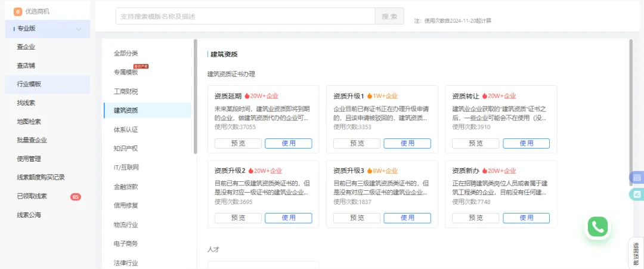Open the green phone call floating icon
Screen dimensions: 644x269
[x=597, y=227]
